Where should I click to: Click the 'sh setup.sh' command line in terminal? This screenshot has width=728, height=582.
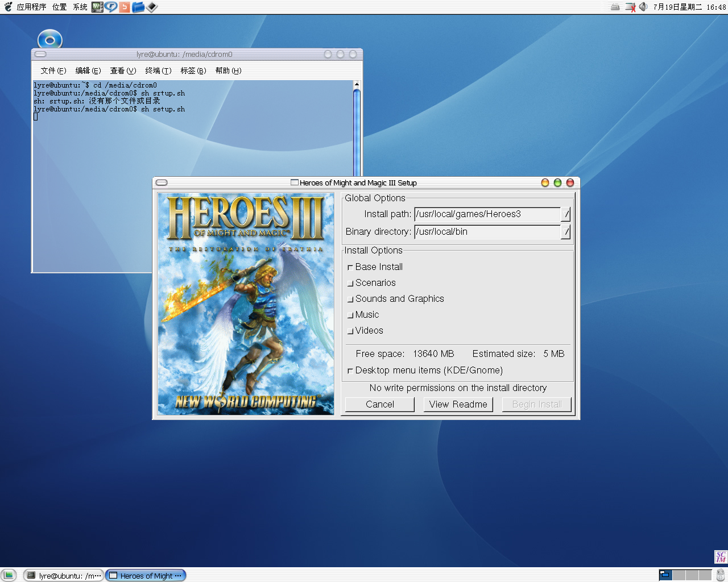click(x=109, y=109)
